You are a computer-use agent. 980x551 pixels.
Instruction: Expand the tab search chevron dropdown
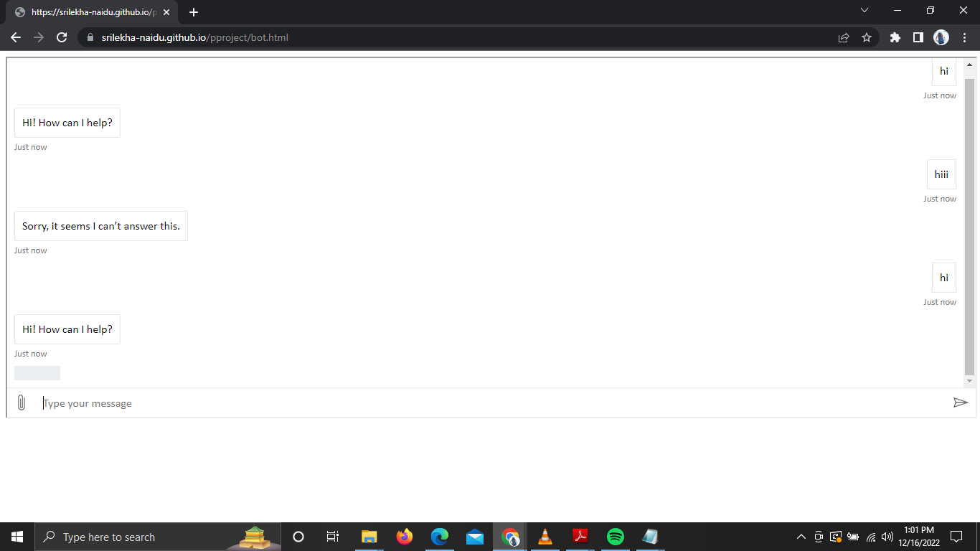coord(864,10)
